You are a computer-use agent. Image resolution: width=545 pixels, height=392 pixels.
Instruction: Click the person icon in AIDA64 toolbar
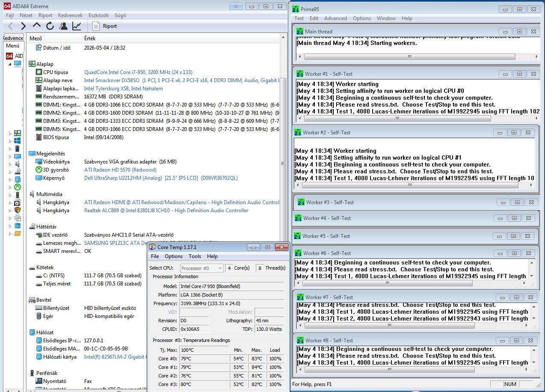63,26
